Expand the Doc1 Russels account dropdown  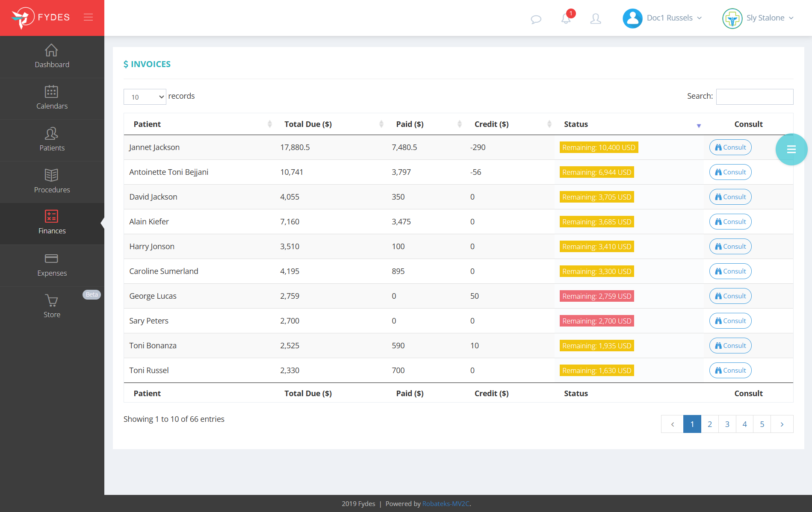pos(662,18)
